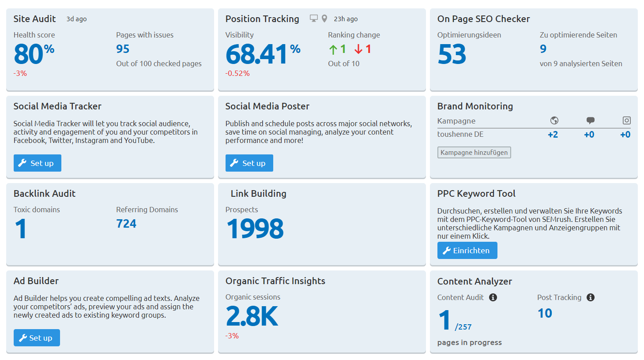Set up the Social Media Poster
644x360 pixels.
pos(249,163)
